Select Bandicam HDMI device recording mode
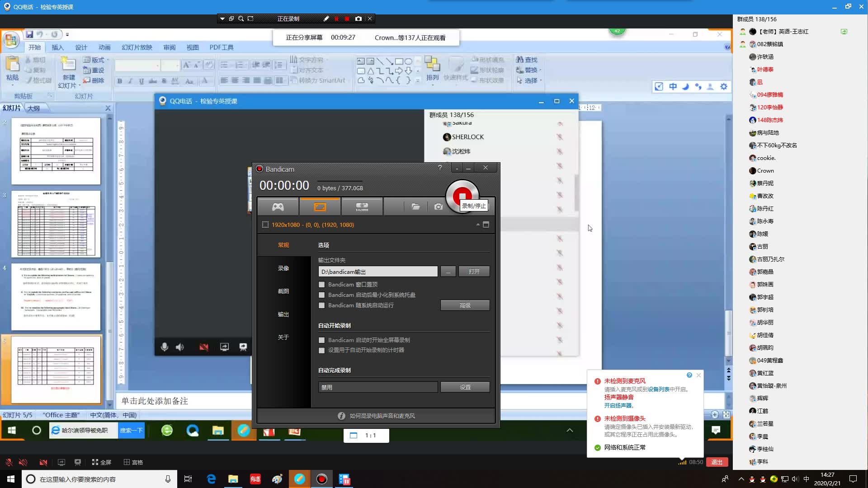This screenshot has width=868, height=488. pos(362,207)
